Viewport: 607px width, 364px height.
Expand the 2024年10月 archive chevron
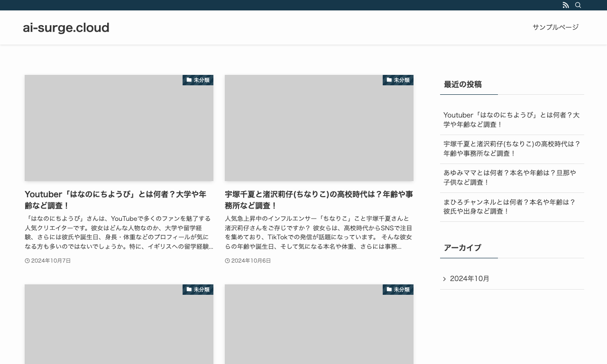(444, 279)
